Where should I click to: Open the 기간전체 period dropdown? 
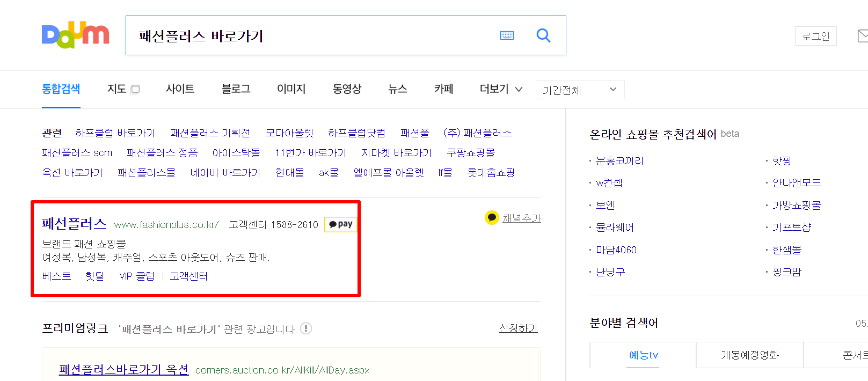click(x=580, y=90)
